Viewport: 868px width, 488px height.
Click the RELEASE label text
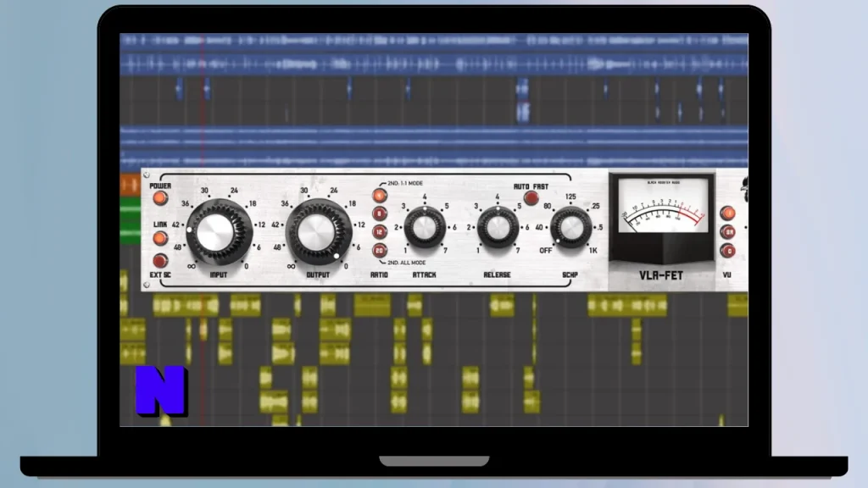(497, 274)
